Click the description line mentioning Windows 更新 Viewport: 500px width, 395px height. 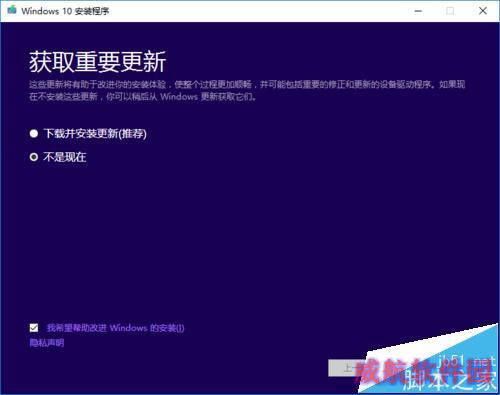click(143, 97)
